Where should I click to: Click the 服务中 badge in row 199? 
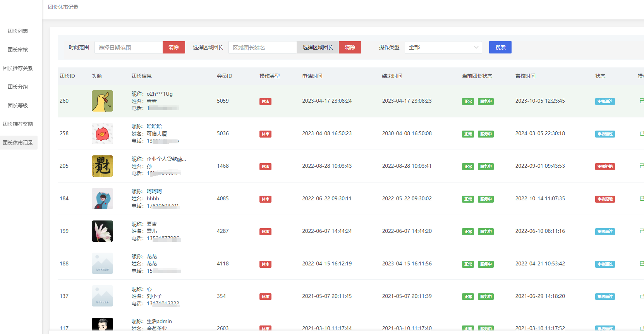point(486,232)
